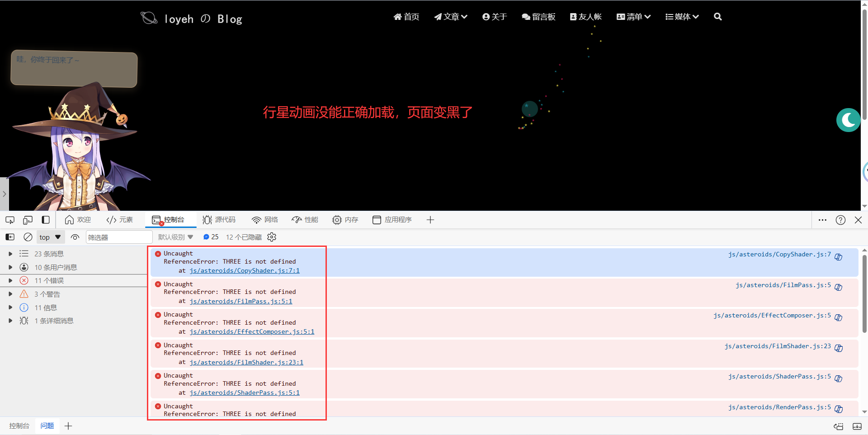Expand the 1 条详细消息 group

point(10,321)
